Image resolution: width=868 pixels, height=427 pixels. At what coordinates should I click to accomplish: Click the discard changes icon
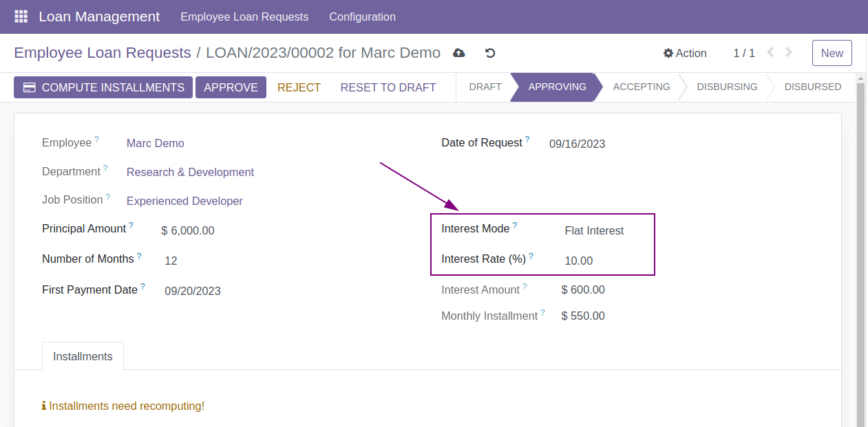pos(490,52)
